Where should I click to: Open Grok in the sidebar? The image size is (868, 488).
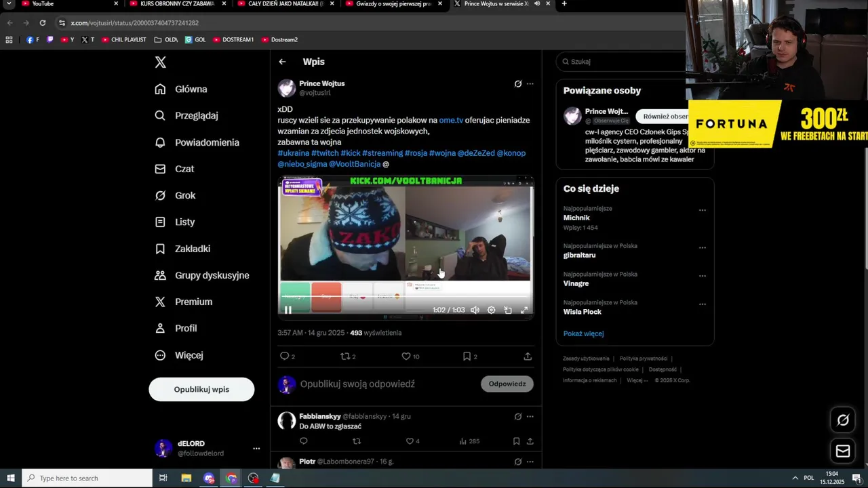coord(175,195)
